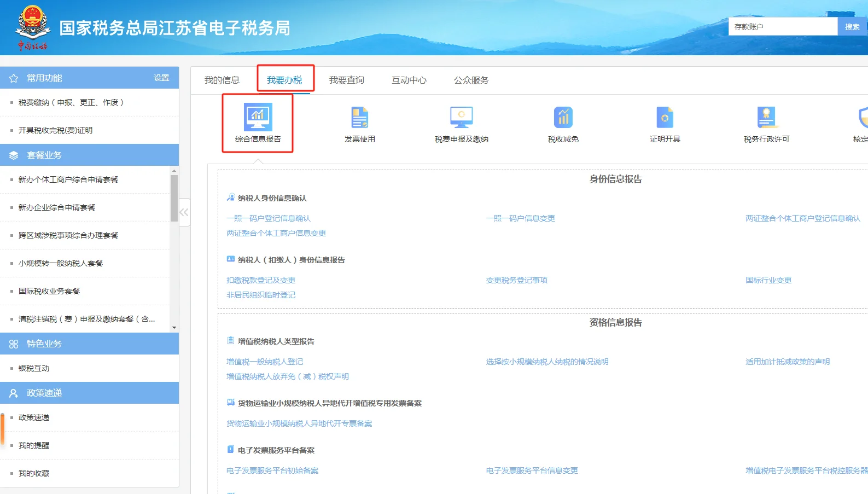This screenshot has width=868, height=494.
Task: Click 适用加计抵减政策的声明 link
Action: tap(788, 362)
